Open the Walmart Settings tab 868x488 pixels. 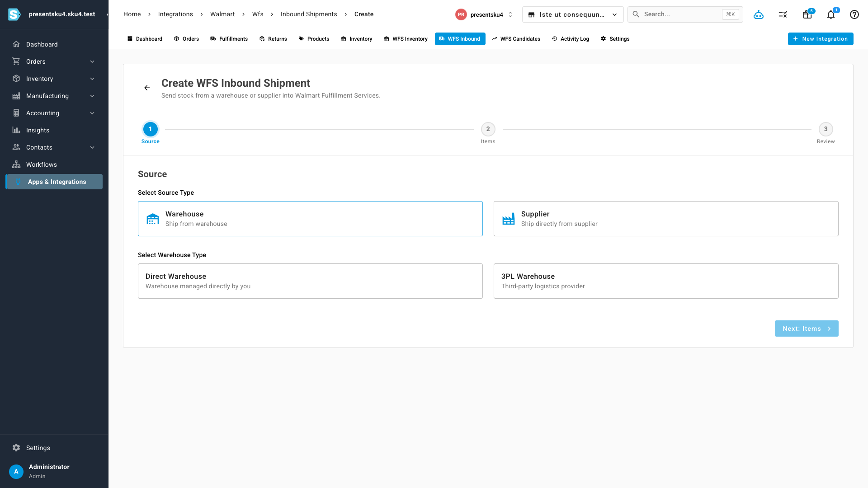coord(615,39)
